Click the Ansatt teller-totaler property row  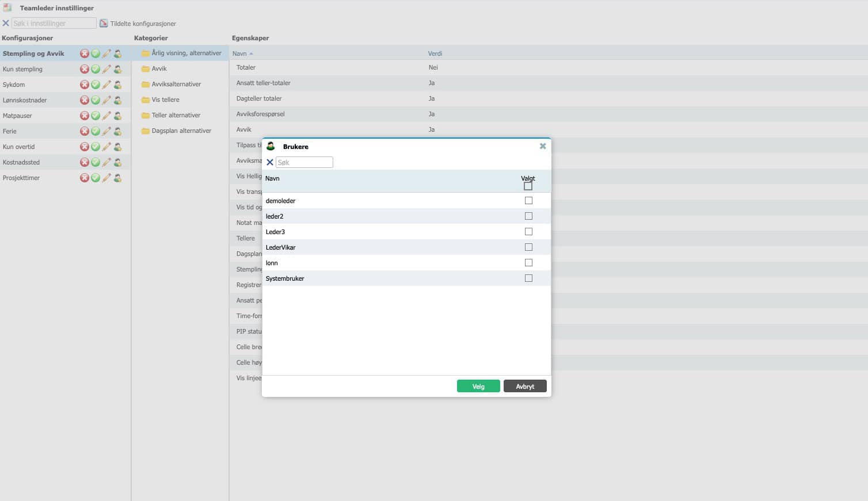549,83
